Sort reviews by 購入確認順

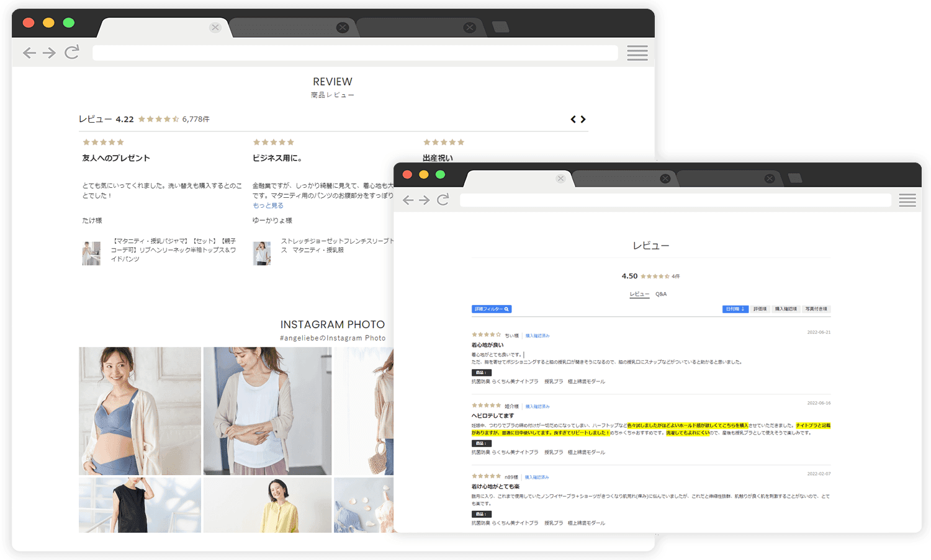[x=785, y=309]
